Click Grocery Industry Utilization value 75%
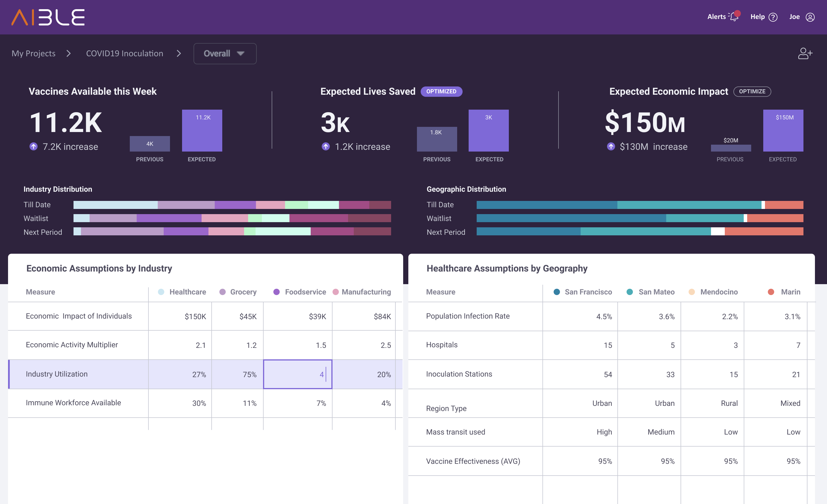This screenshot has width=827, height=504. (250, 375)
